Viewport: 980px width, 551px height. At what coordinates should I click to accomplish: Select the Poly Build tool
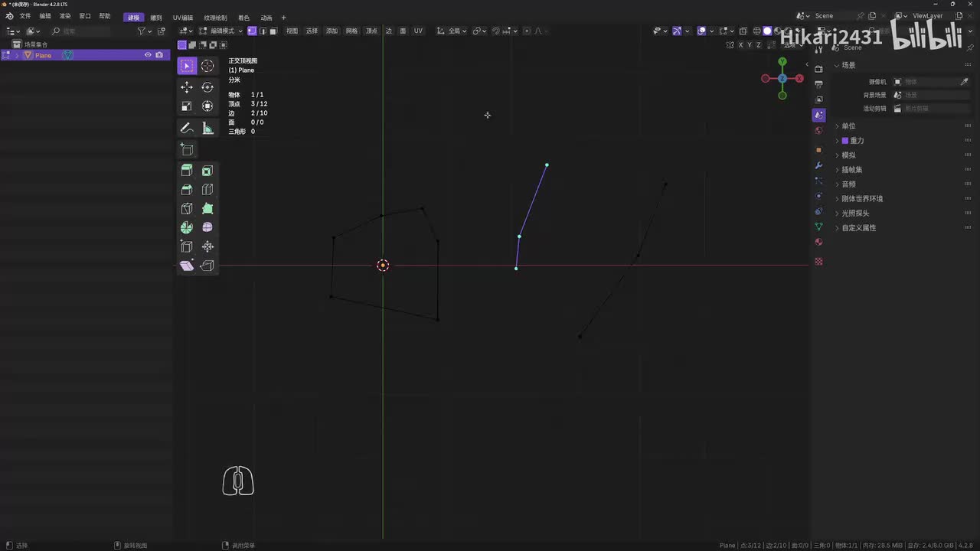(207, 209)
